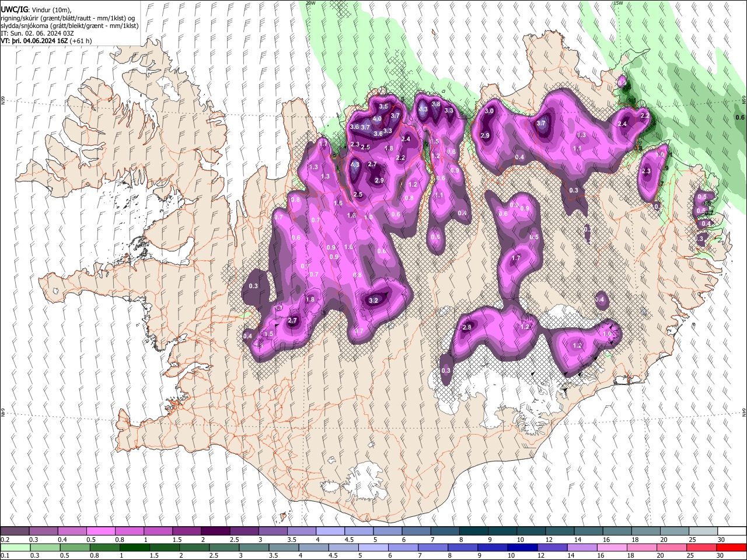Select top legend swatch between 4 and 4.5
Image resolution: width=747 pixels, height=560 pixels.
coord(330,531)
